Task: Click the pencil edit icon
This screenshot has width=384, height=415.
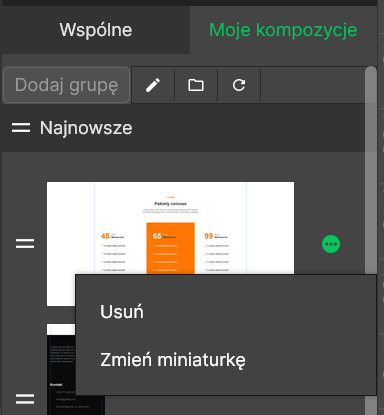Action: (x=153, y=85)
